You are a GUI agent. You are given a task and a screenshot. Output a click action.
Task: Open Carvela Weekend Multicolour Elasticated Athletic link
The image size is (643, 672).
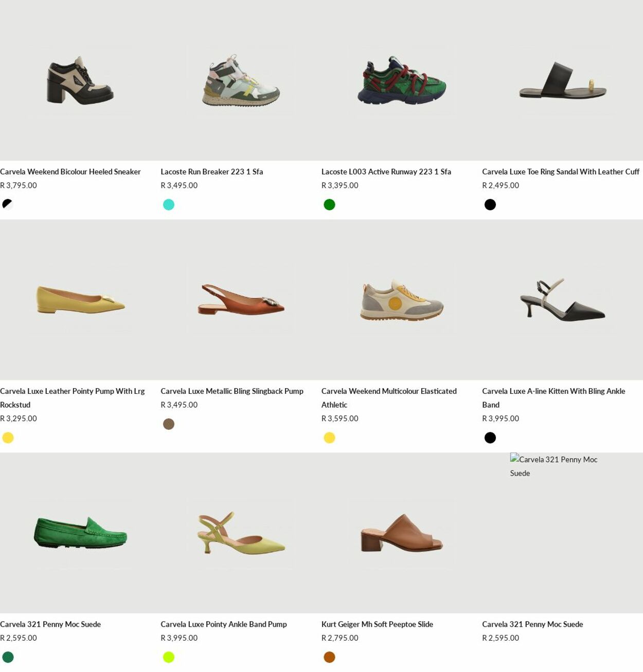(x=389, y=398)
